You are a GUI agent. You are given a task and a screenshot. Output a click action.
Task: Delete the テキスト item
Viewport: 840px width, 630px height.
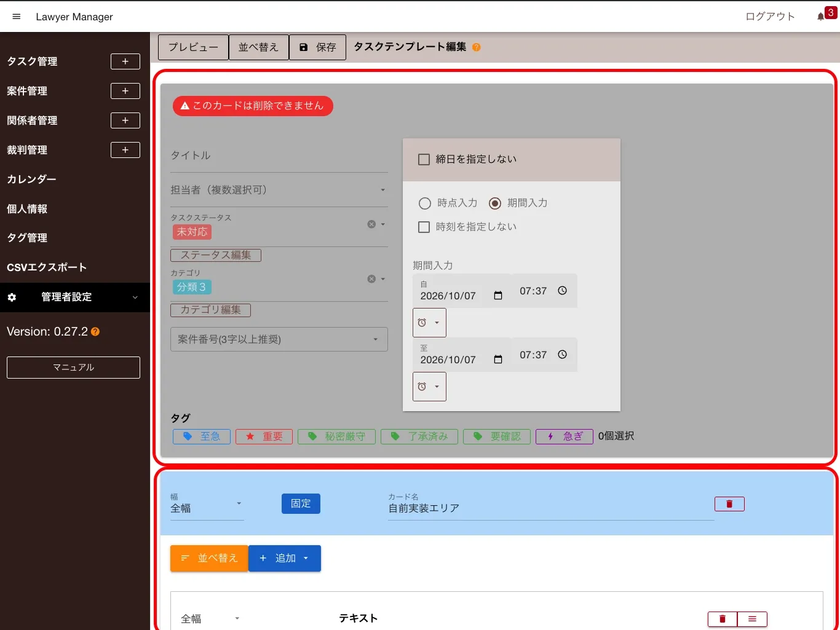tap(723, 619)
